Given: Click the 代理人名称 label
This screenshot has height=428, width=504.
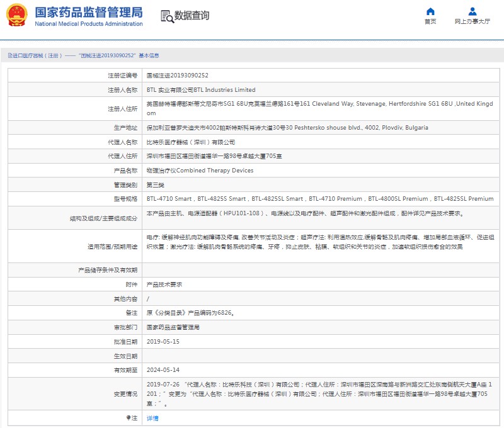Looking at the screenshot, I should pyautogui.click(x=122, y=142).
